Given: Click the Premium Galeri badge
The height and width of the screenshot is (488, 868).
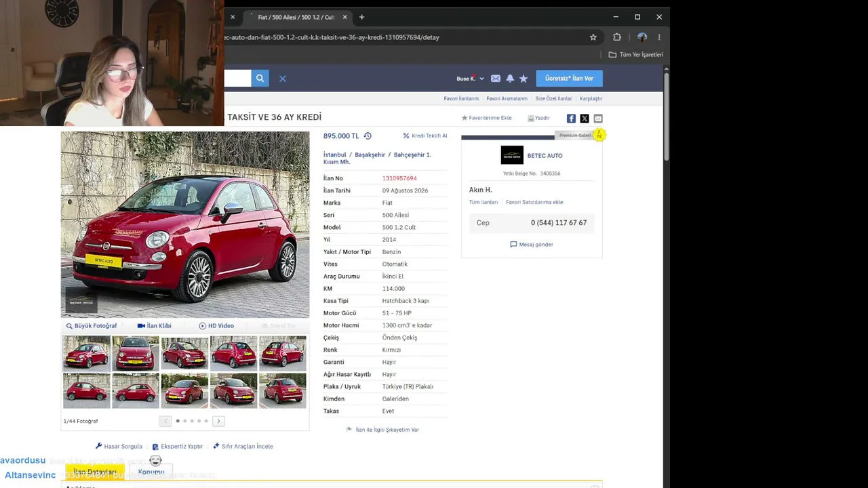Looking at the screenshot, I should (575, 136).
